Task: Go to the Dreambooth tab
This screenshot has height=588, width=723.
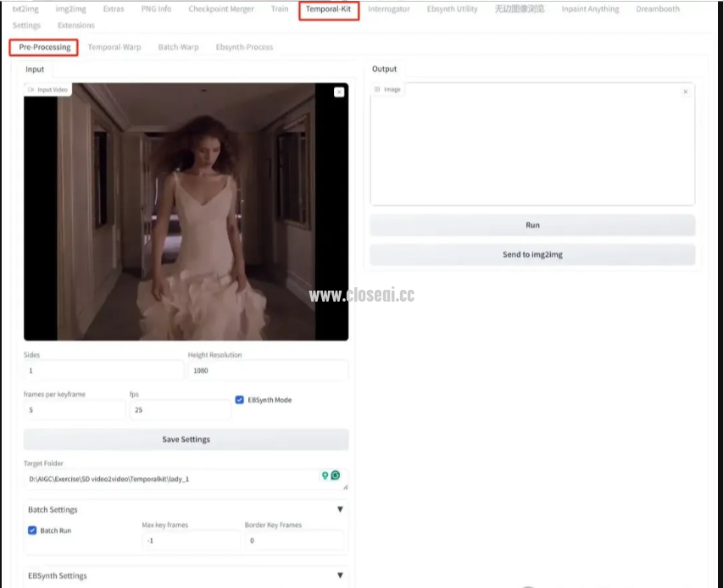Action: [x=658, y=8]
